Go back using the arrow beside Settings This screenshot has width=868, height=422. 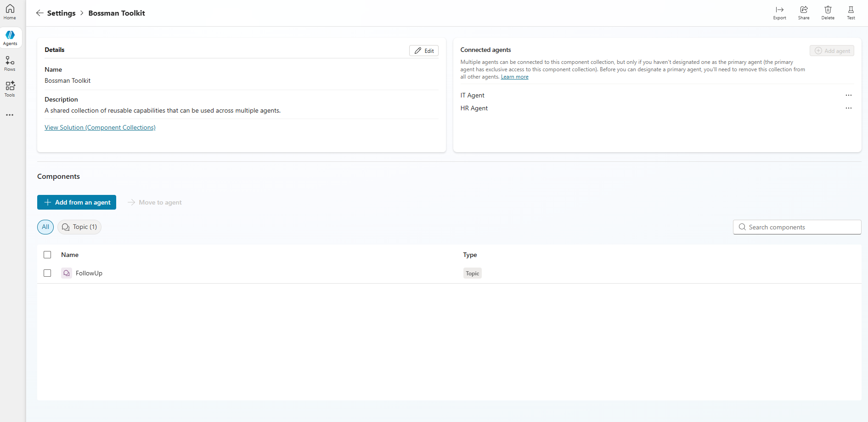click(x=40, y=13)
